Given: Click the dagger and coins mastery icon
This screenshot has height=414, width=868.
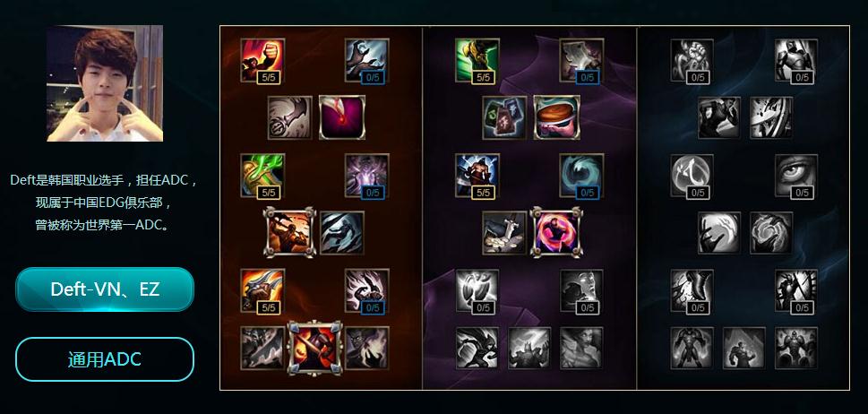Looking at the screenshot, I should click(504, 233).
